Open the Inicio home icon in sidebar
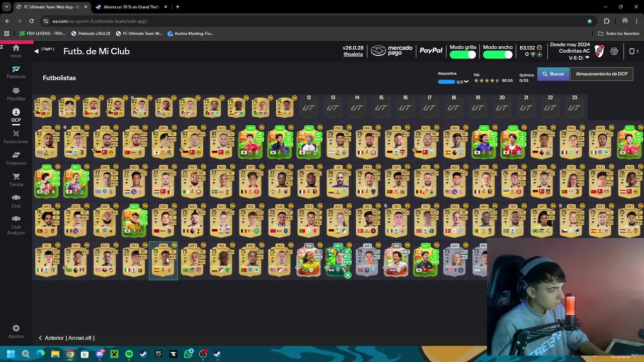644x362 pixels. 16,51
